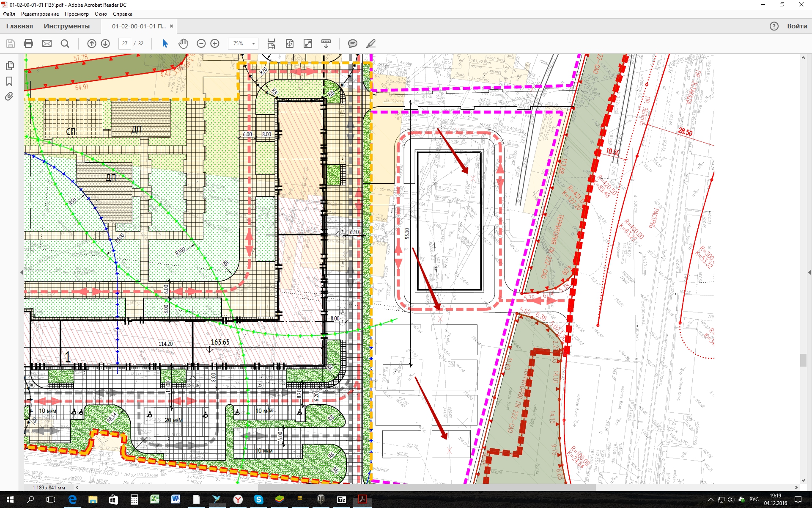Select the Hand pan tool
Viewport: 812px width, 508px height.
183,44
